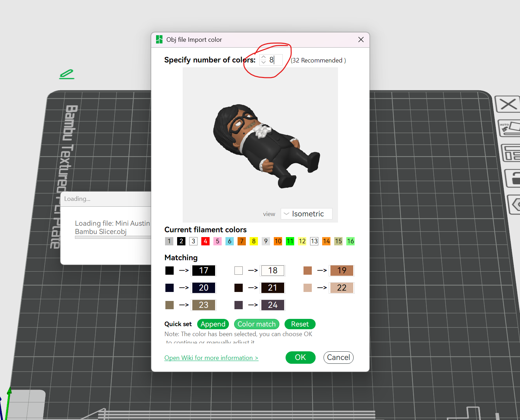520x420 pixels.
Task: Decrease number of colors with down arrow
Action: point(263,62)
